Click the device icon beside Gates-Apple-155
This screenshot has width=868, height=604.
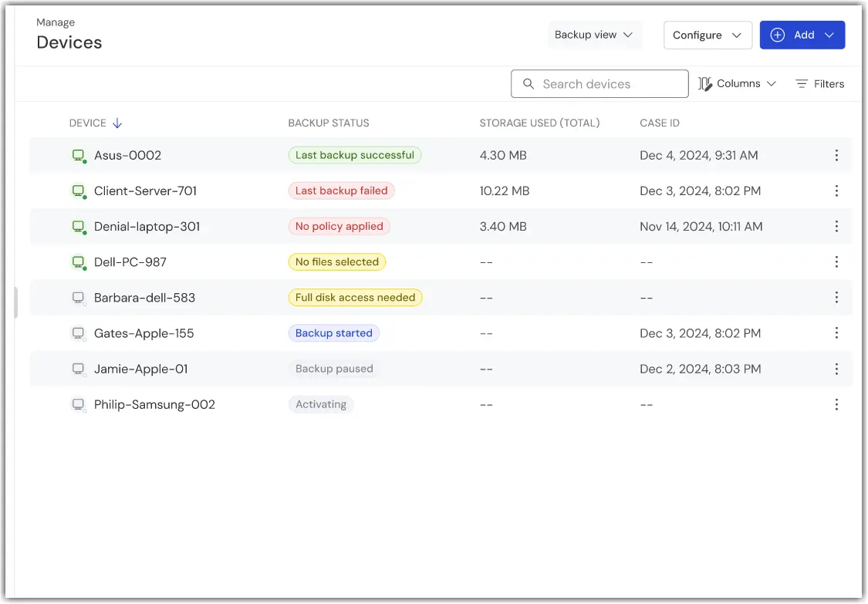(x=79, y=333)
